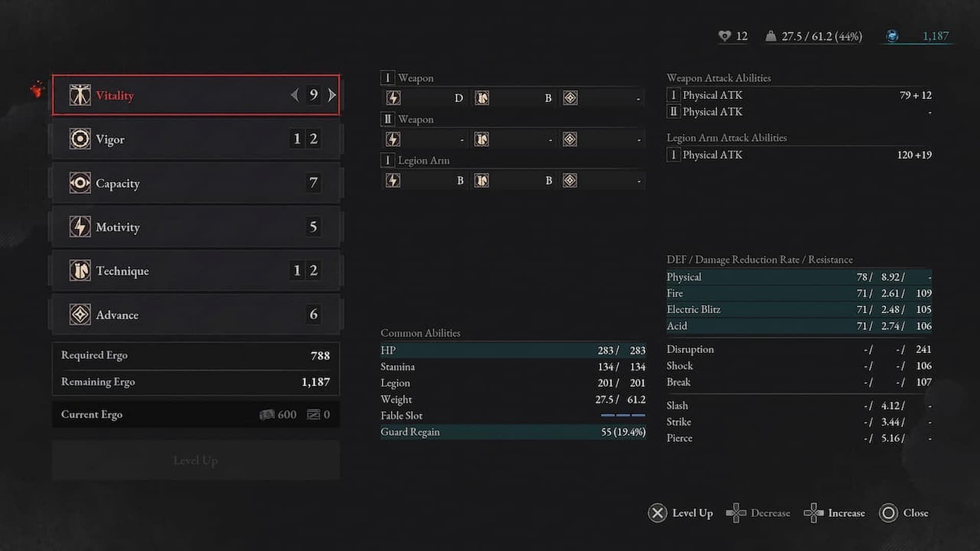Toggle Weapon slot II selection
The width and height of the screenshot is (980, 551).
click(x=387, y=119)
